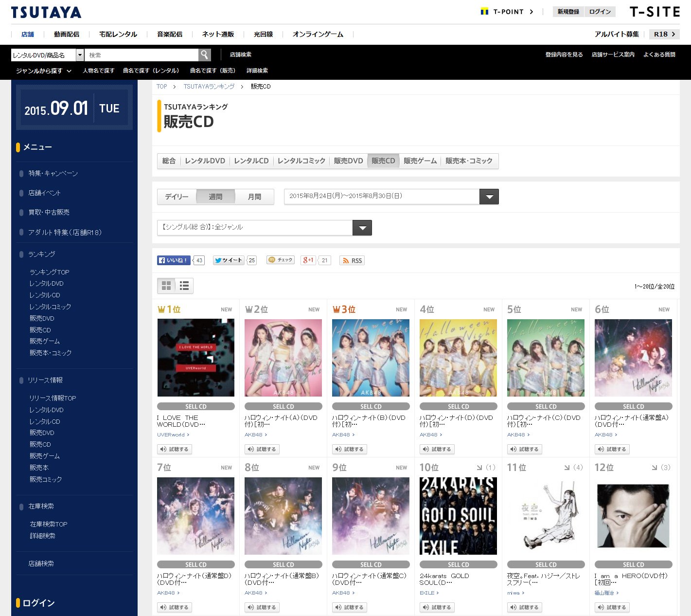Image resolution: width=691 pixels, height=616 pixels.
Task: Click the Twitter ツイート button
Action: 229,260
